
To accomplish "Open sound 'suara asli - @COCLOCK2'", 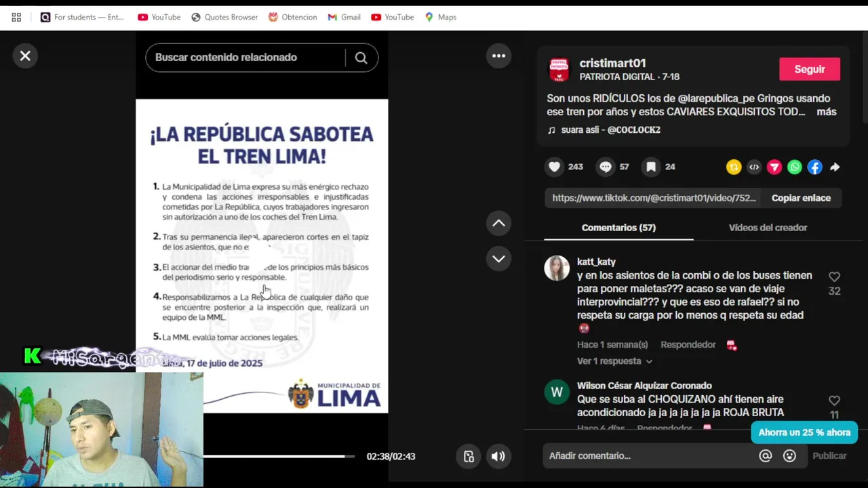I will pyautogui.click(x=604, y=129).
